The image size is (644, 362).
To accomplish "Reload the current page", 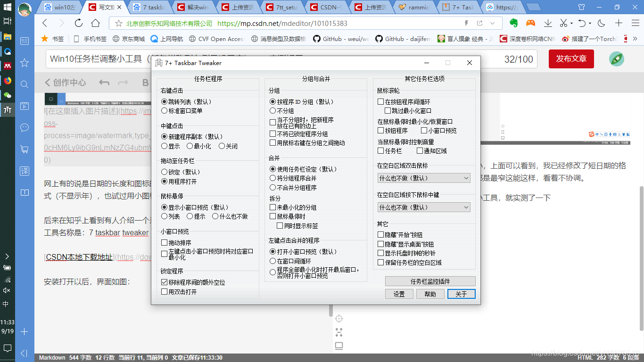I will [79, 23].
